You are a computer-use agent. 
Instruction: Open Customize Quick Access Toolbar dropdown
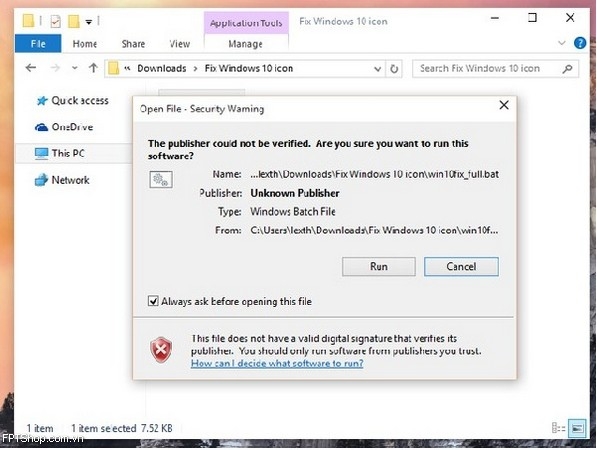coord(89,22)
